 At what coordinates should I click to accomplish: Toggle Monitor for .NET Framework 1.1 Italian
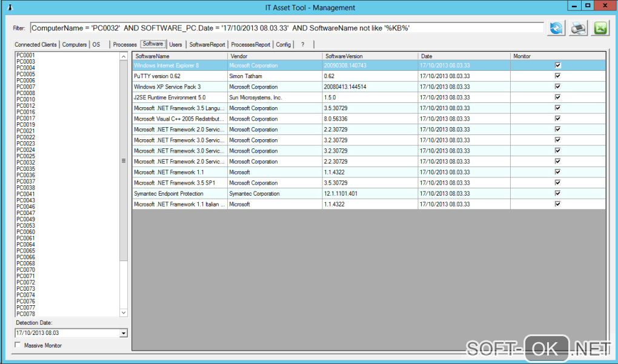click(x=557, y=204)
